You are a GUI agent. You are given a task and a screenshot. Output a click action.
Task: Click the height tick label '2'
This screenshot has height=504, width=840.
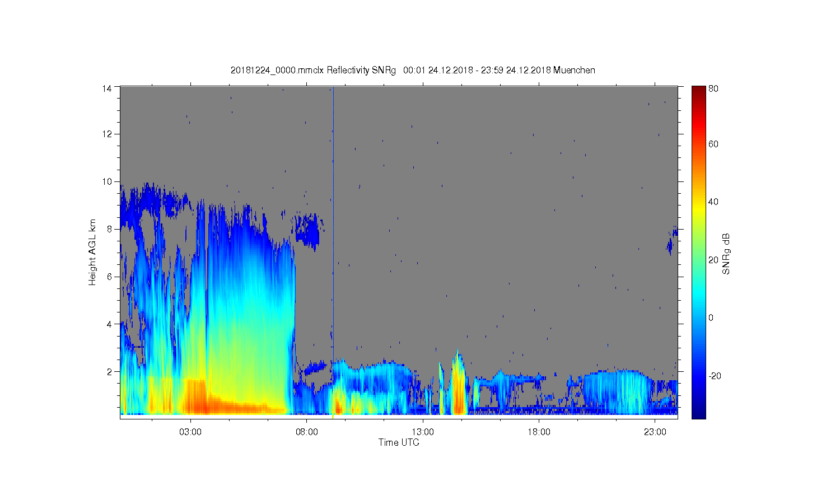109,371
